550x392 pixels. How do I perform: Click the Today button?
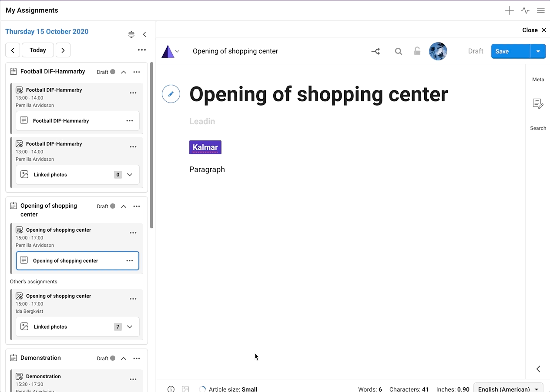38,50
